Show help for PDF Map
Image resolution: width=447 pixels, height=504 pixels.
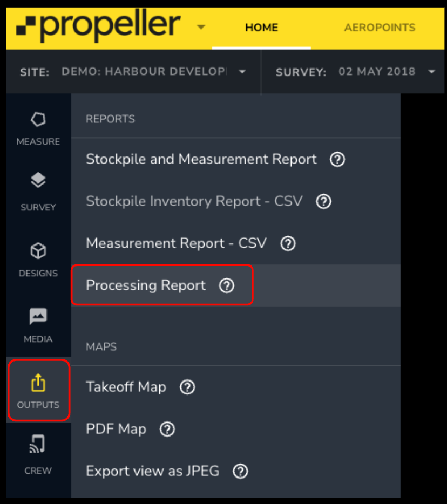[x=167, y=429]
